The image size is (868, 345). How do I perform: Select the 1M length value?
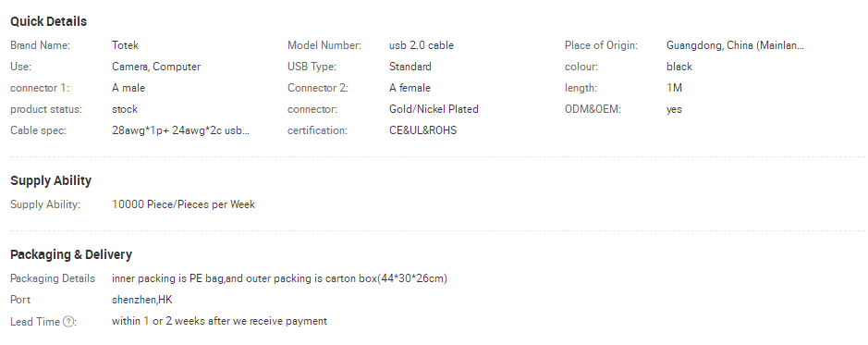[674, 88]
